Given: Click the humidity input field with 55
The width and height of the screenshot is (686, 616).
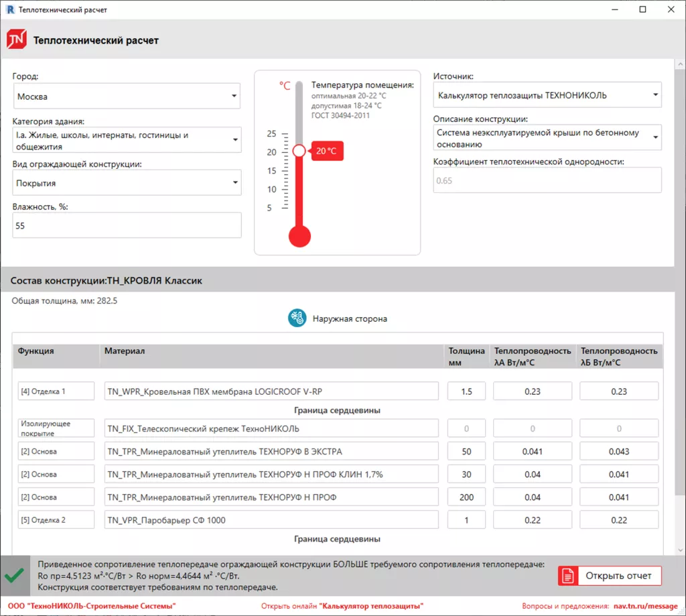Looking at the screenshot, I should pos(127,226).
